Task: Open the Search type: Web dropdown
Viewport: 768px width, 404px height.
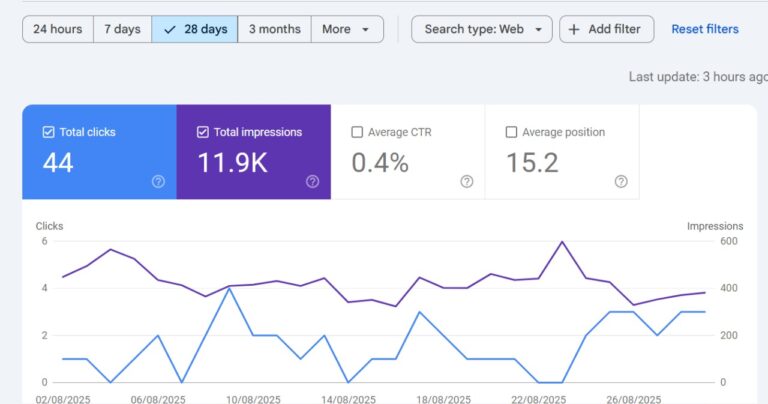Action: click(x=482, y=29)
